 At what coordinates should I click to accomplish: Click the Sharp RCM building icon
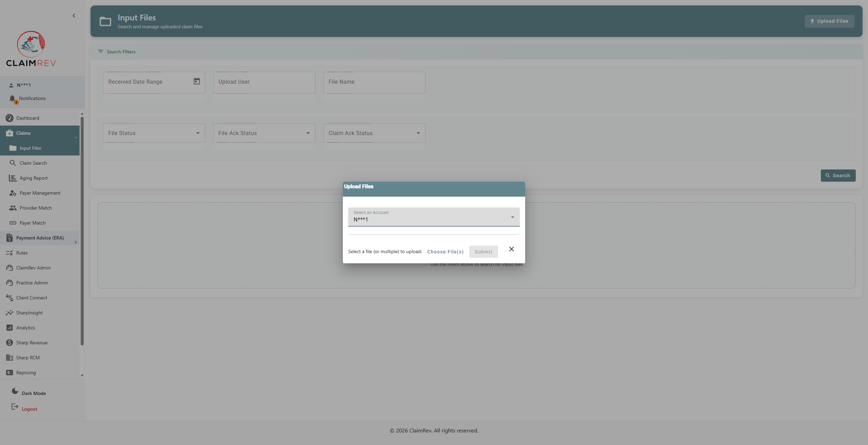(10, 358)
